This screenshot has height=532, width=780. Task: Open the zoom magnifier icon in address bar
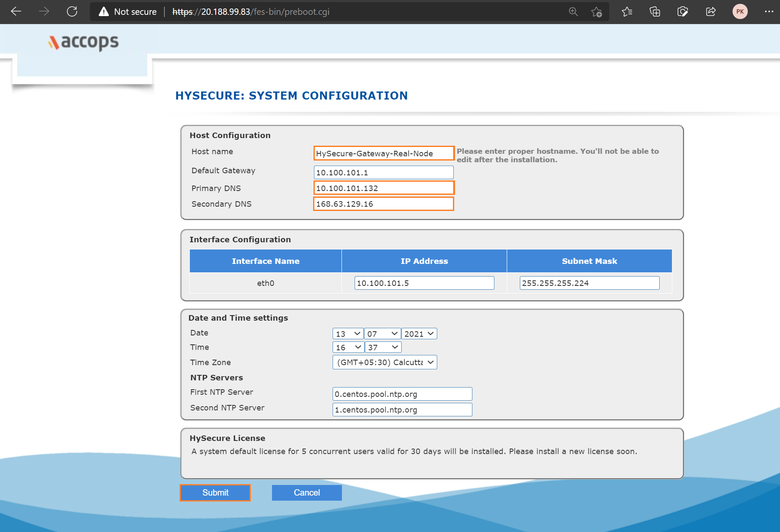click(573, 11)
